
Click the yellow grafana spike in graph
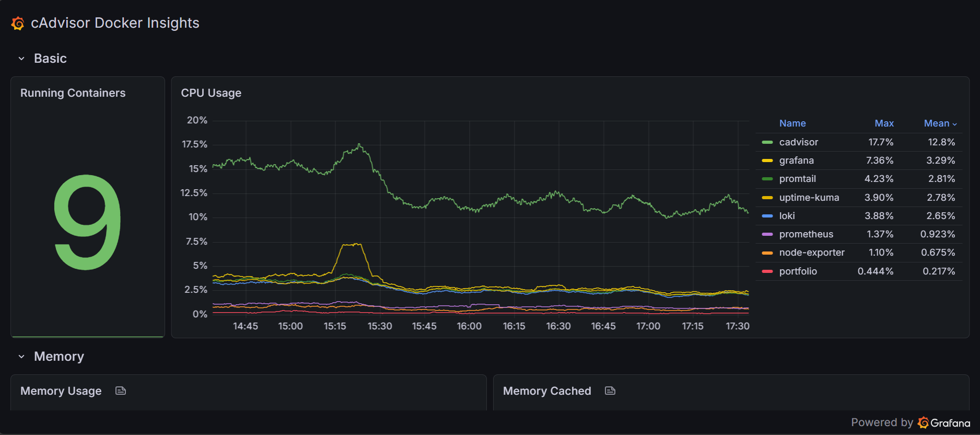click(x=351, y=244)
